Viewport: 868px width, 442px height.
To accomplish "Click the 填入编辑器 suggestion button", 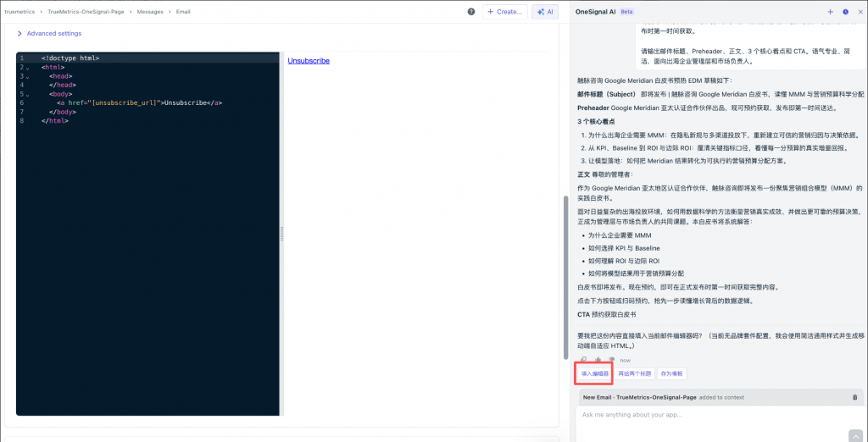I will 594,374.
